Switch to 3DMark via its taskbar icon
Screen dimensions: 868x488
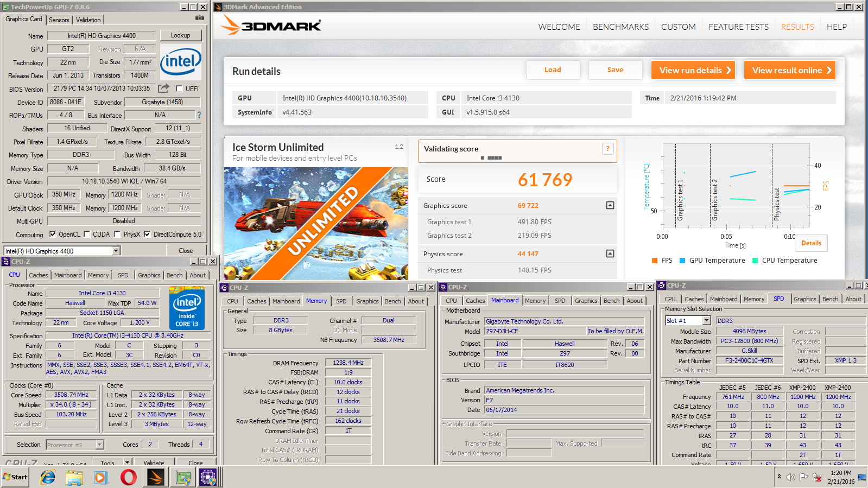pyautogui.click(x=156, y=477)
